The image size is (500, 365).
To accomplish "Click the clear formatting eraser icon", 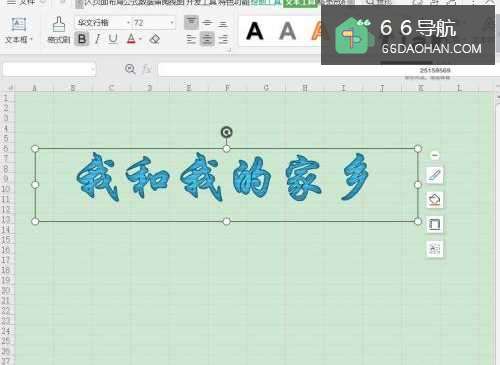I will pos(154,39).
